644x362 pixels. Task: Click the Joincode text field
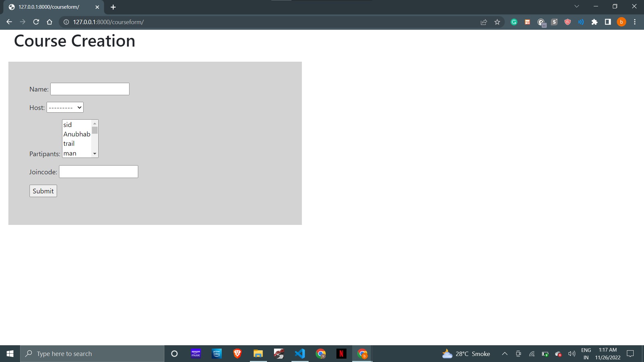tap(98, 171)
